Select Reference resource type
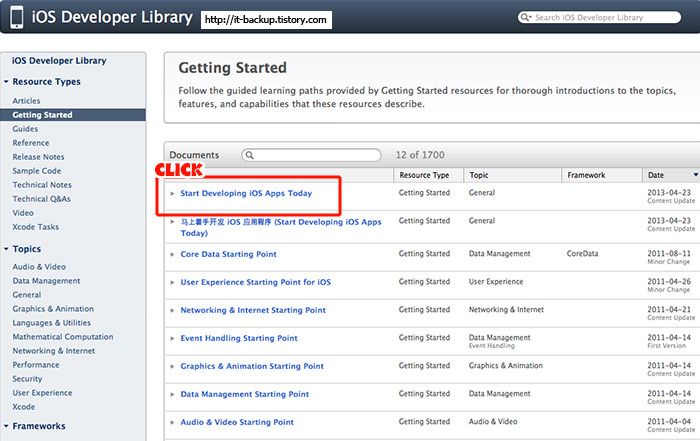 click(31, 143)
